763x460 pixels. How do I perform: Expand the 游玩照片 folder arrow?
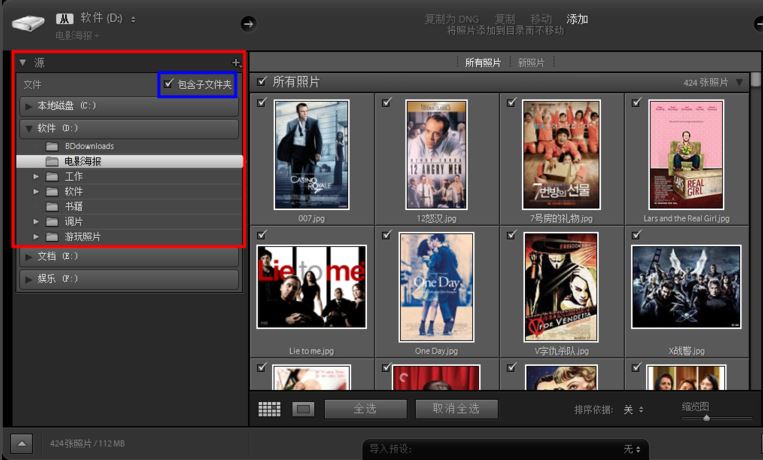click(36, 237)
